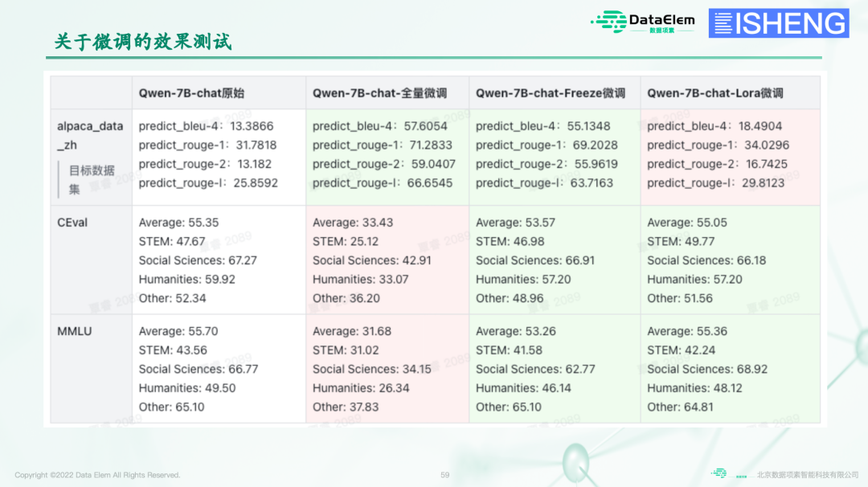Select Other: 36.20 text
The image size is (868, 487).
point(346,298)
